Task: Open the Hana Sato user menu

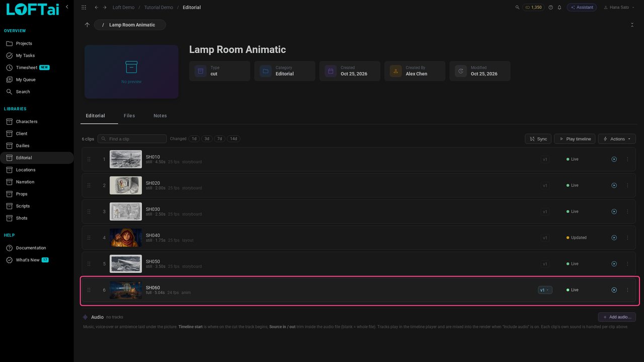Action: tap(618, 8)
